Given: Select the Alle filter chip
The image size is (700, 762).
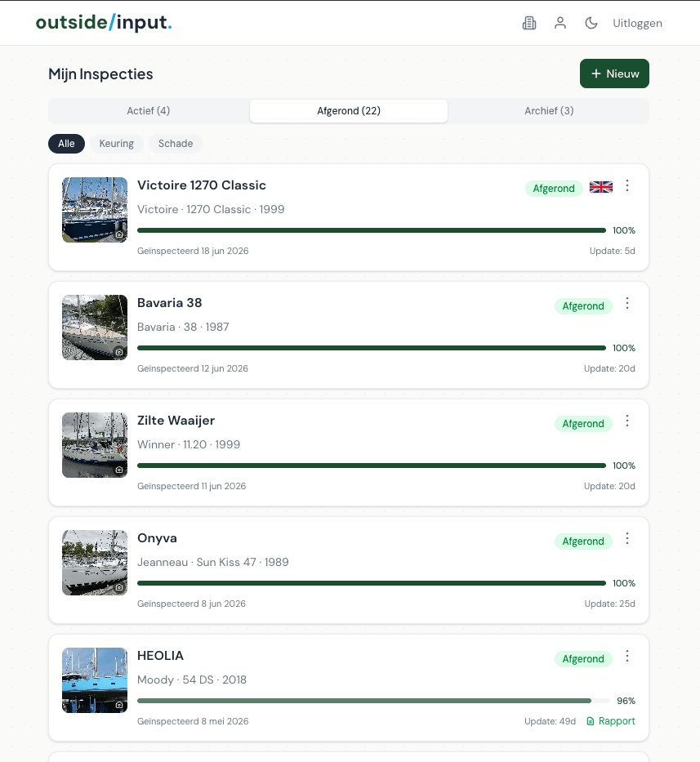Looking at the screenshot, I should (x=67, y=144).
